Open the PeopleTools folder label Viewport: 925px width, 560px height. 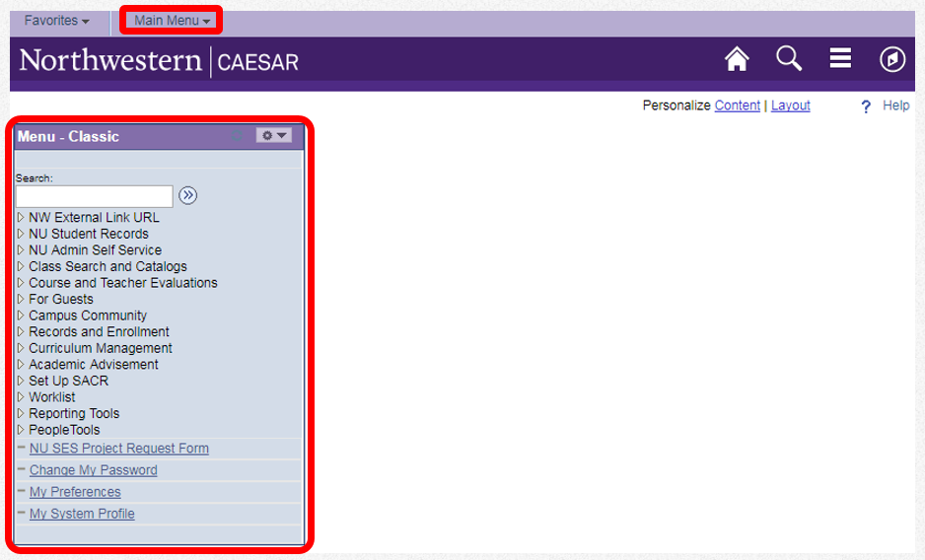[64, 430]
